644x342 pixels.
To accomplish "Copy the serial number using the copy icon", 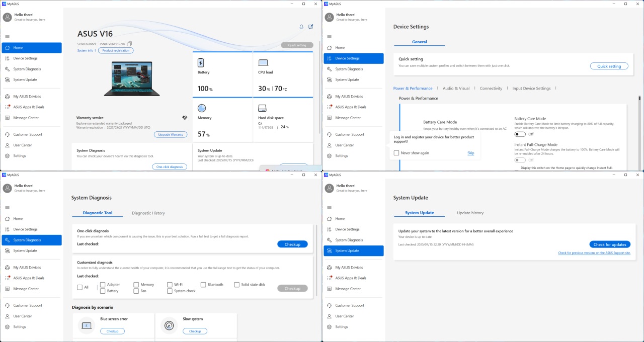I will click(x=130, y=44).
